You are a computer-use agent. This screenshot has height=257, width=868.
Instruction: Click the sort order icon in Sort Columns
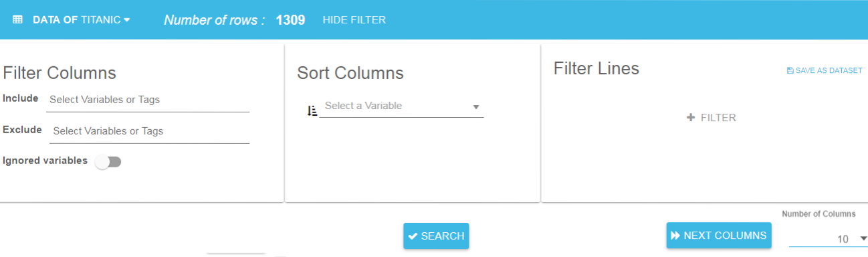click(x=312, y=111)
